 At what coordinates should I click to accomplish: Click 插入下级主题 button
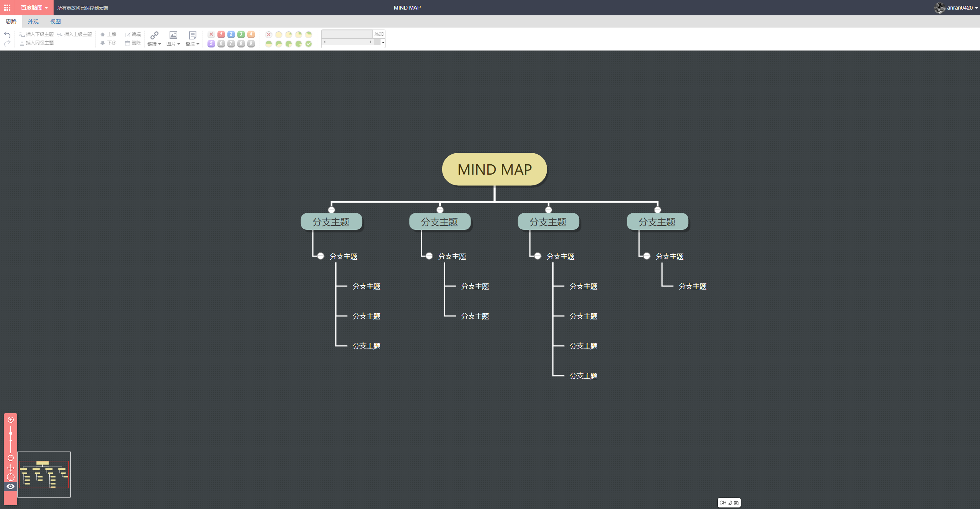click(x=36, y=34)
